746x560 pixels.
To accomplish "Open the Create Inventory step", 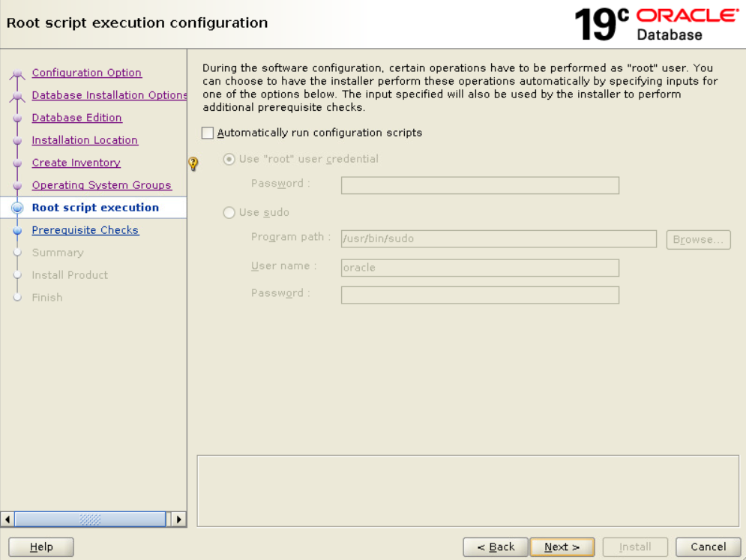I will pyautogui.click(x=76, y=162).
